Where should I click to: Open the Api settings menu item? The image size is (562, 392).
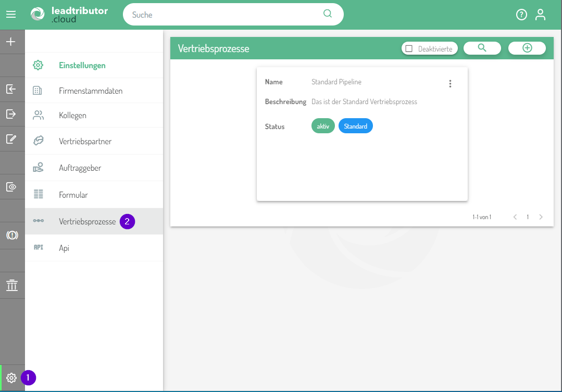click(x=64, y=248)
